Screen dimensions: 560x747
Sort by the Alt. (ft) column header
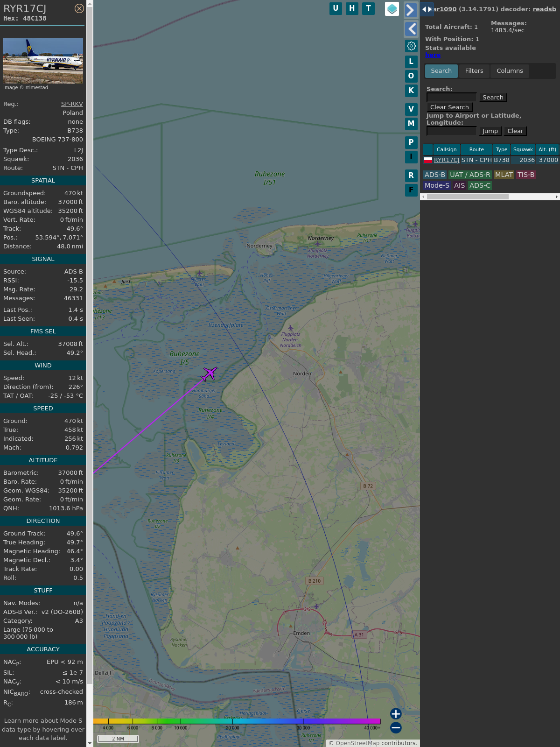pos(547,150)
